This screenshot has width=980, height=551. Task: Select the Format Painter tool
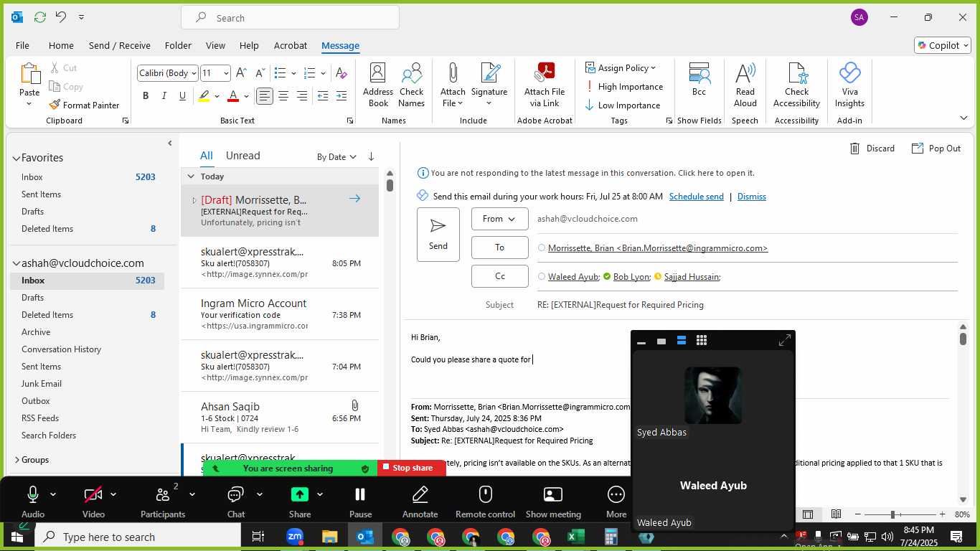coord(84,105)
